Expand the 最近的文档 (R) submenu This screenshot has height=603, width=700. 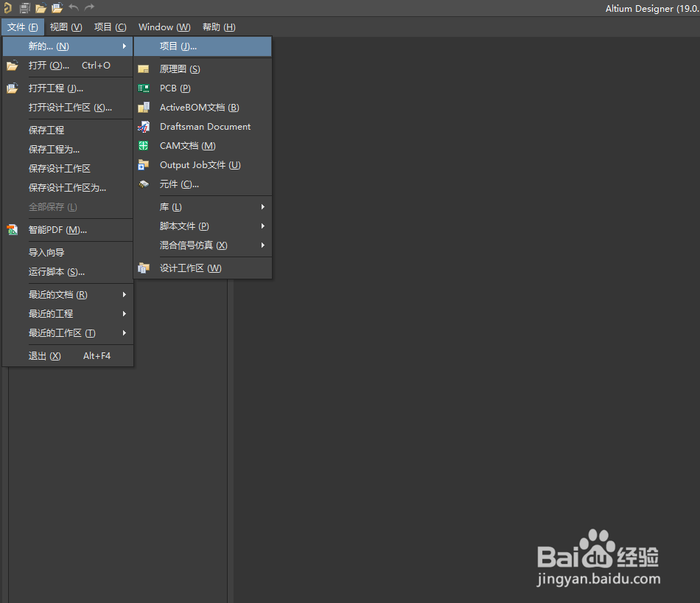[68, 295]
